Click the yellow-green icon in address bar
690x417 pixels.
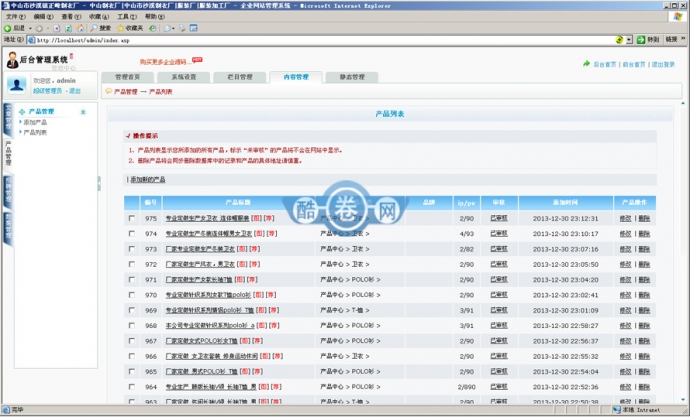coord(619,40)
